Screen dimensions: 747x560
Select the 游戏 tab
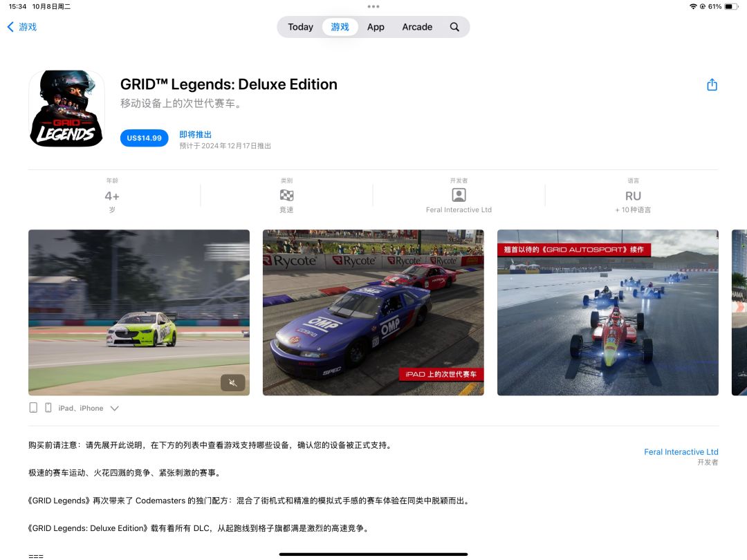(x=340, y=27)
